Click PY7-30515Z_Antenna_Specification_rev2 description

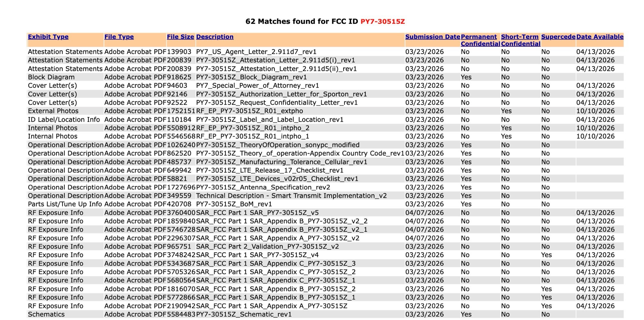click(x=263, y=187)
